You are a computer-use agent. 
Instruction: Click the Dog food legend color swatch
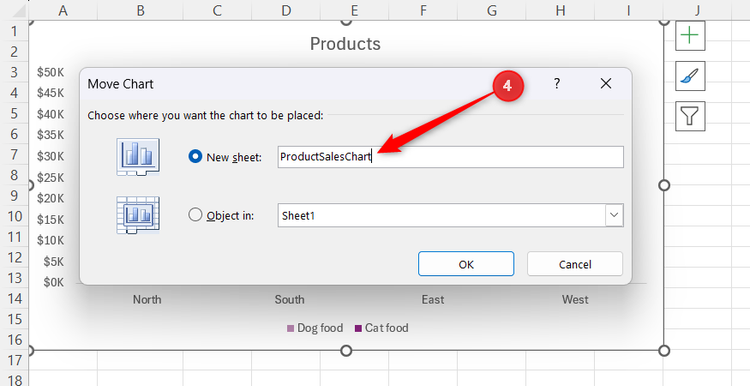[x=290, y=329]
